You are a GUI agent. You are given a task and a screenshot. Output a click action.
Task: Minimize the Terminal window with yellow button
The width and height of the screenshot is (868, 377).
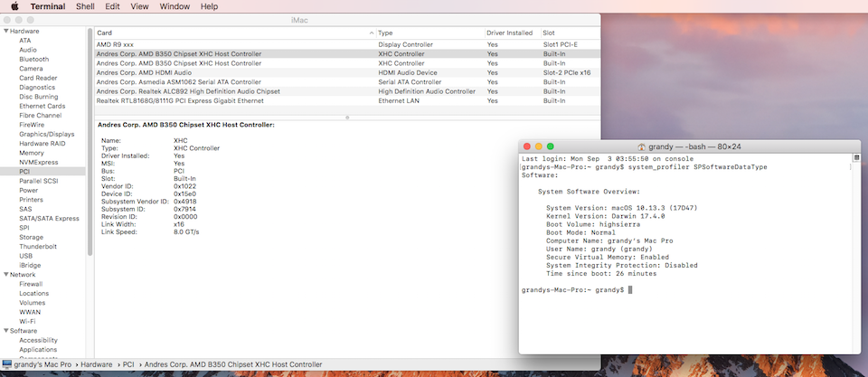(539, 146)
